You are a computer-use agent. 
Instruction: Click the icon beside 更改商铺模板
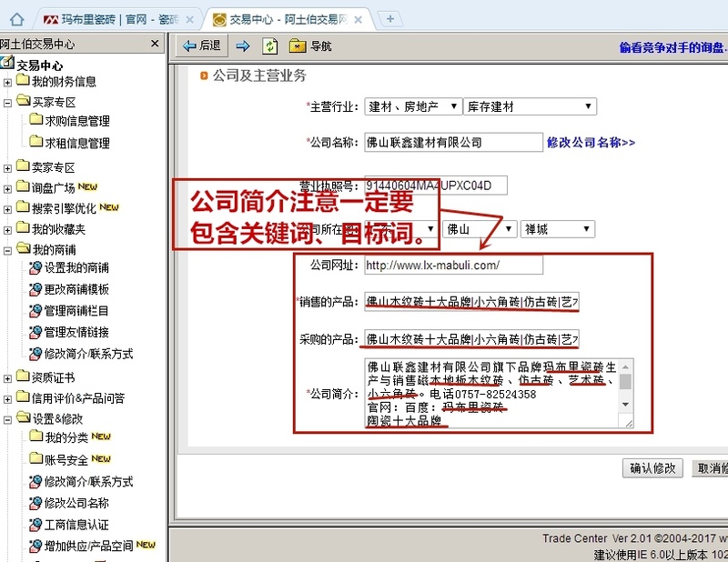click(x=35, y=289)
